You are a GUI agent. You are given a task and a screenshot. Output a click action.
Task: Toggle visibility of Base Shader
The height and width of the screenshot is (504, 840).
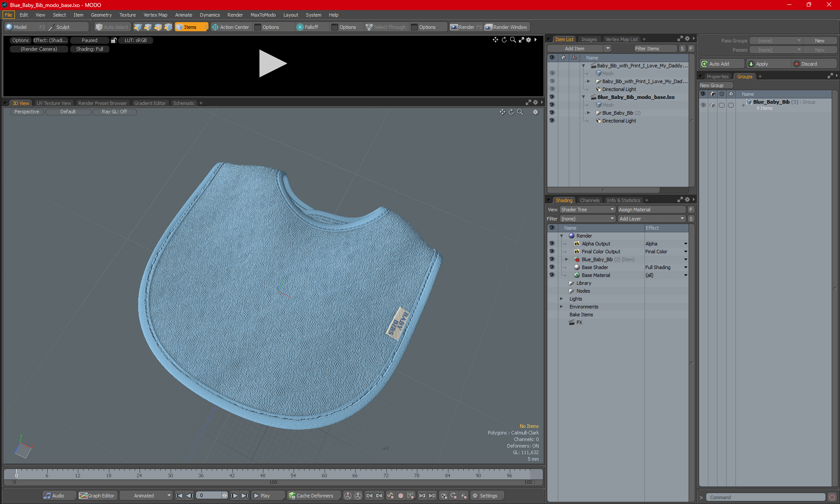tap(552, 267)
